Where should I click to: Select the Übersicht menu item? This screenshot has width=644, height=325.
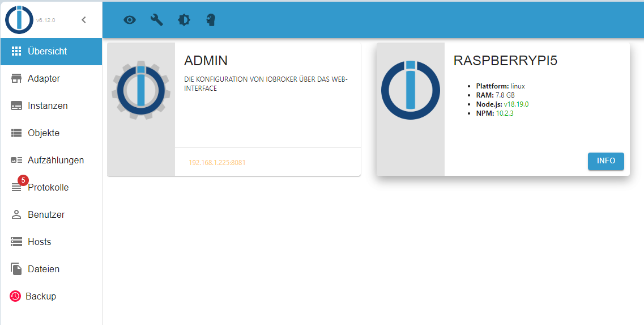click(x=51, y=52)
